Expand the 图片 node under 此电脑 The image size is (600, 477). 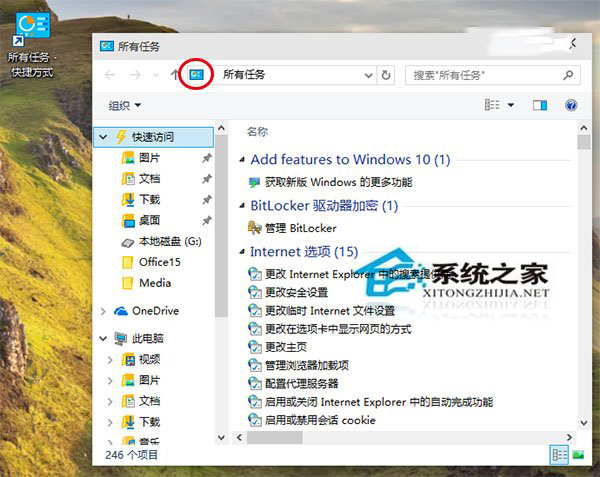(110, 381)
